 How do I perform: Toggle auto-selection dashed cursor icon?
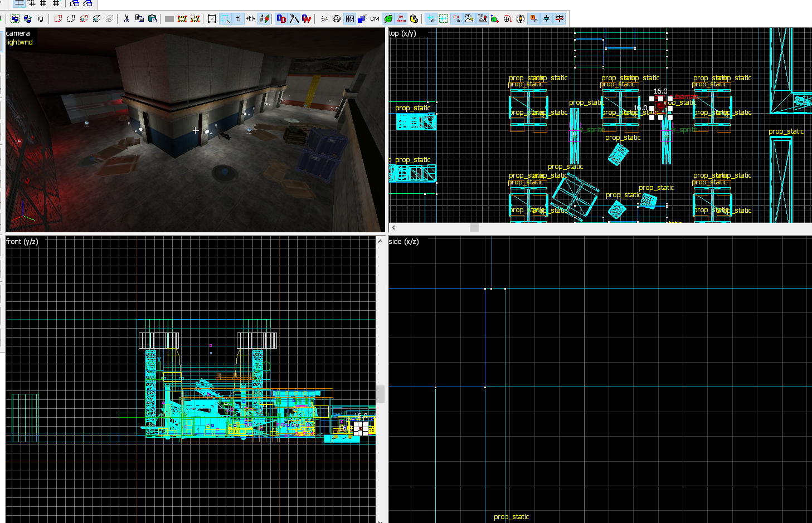tap(225, 18)
